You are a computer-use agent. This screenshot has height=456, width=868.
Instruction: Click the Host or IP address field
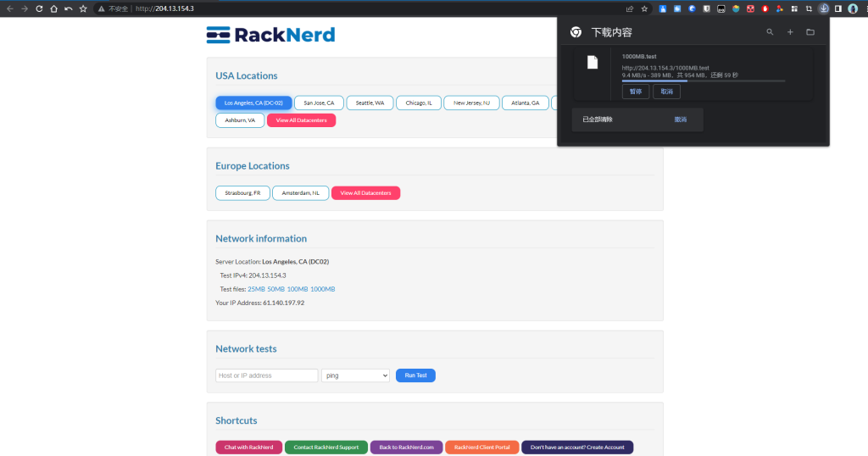coord(267,375)
